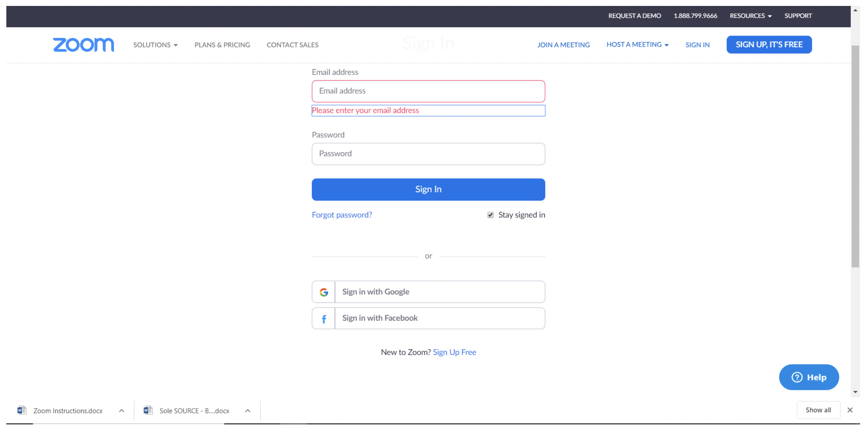
Task: Click the Help chat button
Action: tap(809, 377)
